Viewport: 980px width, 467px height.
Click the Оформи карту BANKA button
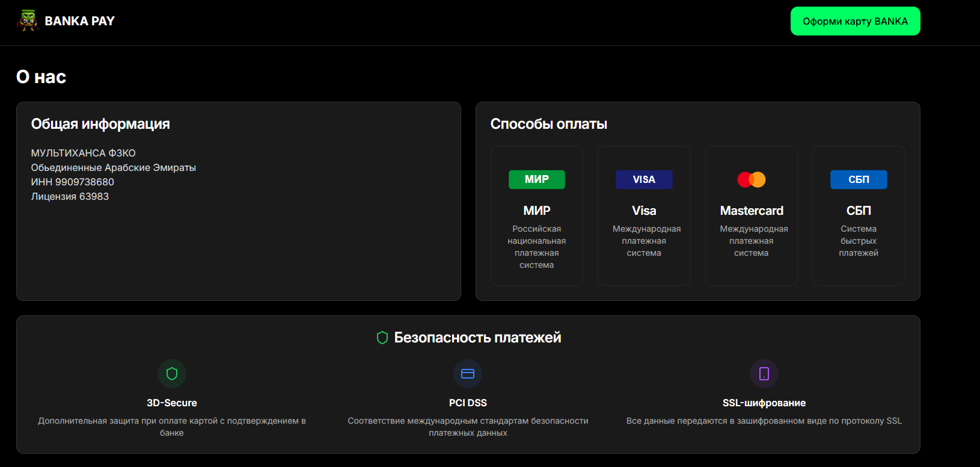[855, 21]
